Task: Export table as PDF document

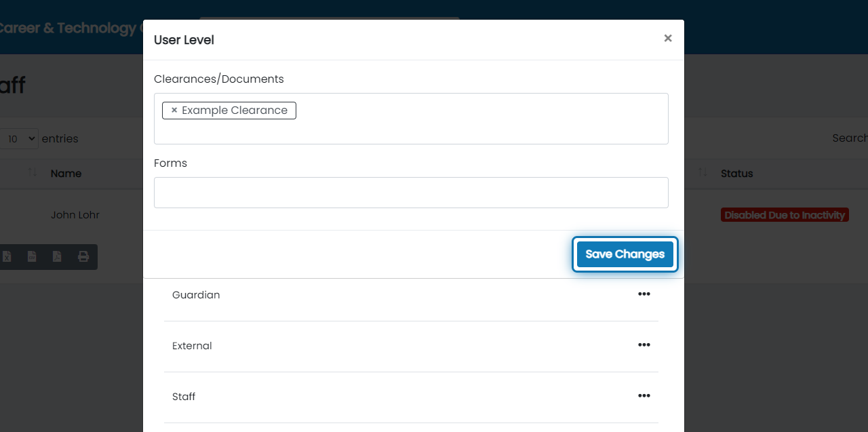Action: (x=57, y=256)
